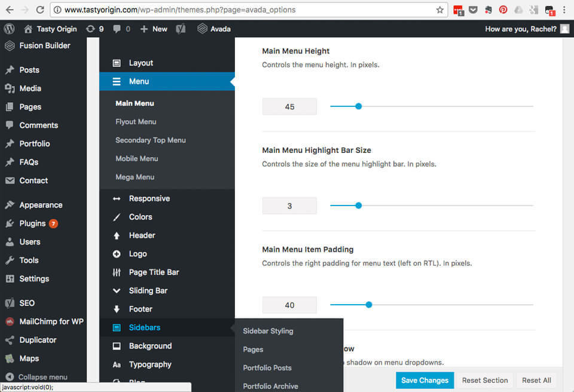Open Maps in admin sidebar

[43, 359]
